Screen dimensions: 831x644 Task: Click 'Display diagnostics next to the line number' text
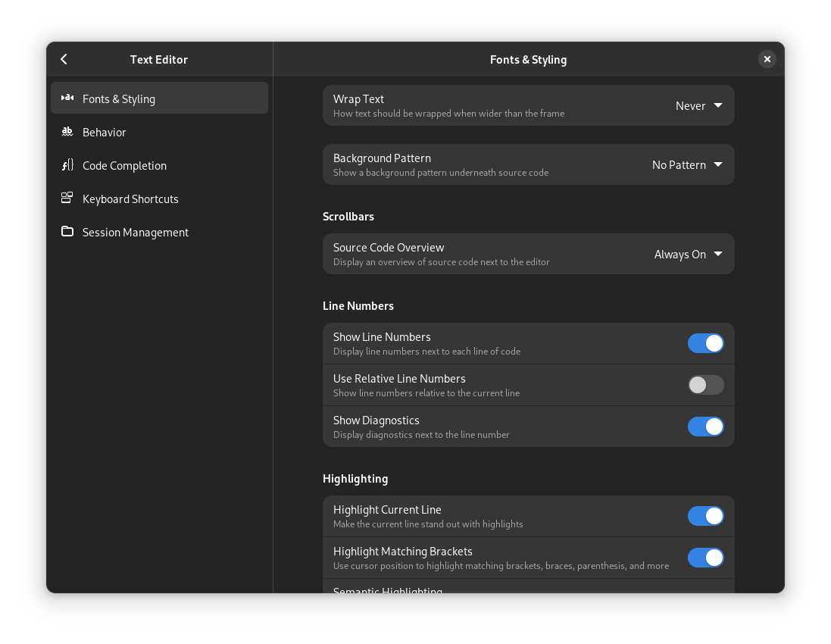click(x=420, y=435)
